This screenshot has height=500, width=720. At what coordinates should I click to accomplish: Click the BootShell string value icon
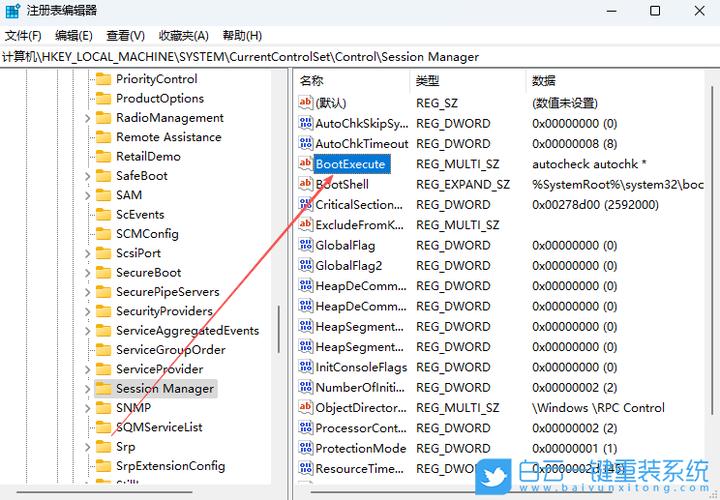(x=305, y=184)
